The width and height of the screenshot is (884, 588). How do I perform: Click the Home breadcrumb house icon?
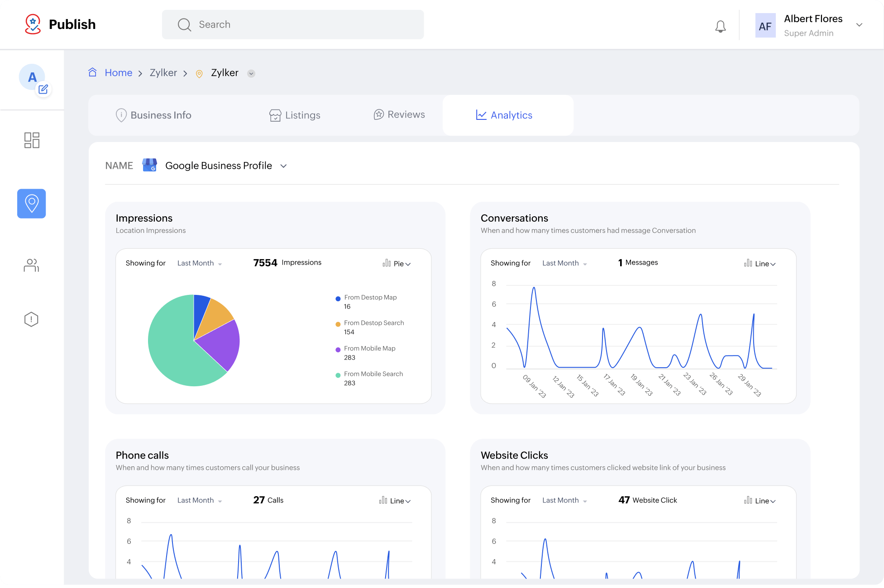93,72
